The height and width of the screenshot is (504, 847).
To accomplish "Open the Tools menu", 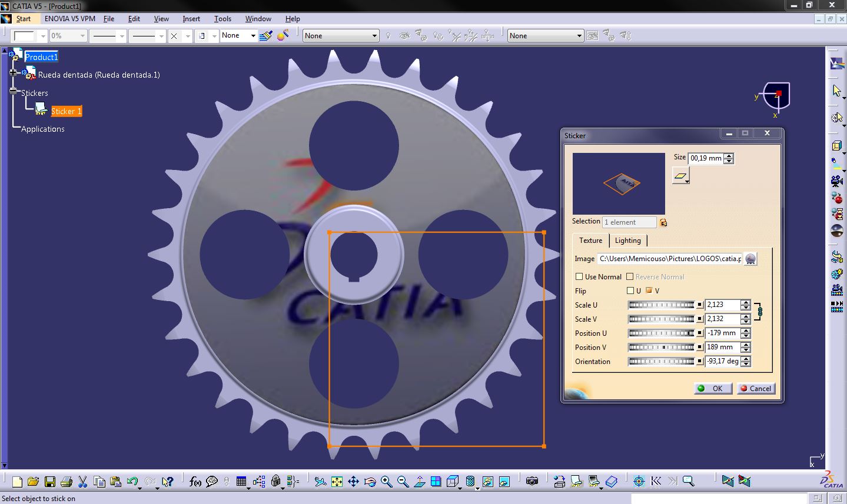I will pyautogui.click(x=223, y=19).
